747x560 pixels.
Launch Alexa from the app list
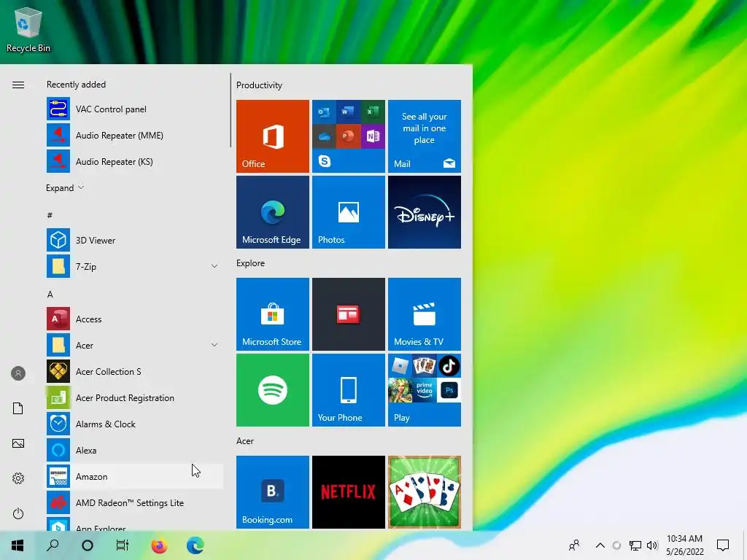pos(134,450)
